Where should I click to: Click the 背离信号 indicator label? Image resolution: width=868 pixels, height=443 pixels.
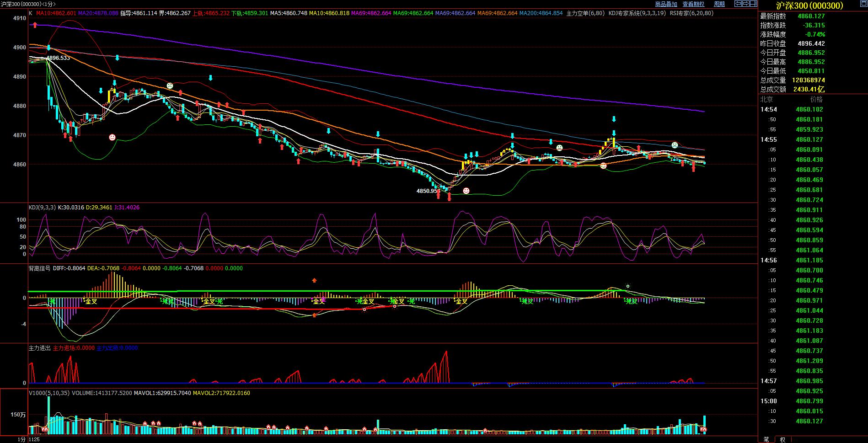[x=39, y=268]
